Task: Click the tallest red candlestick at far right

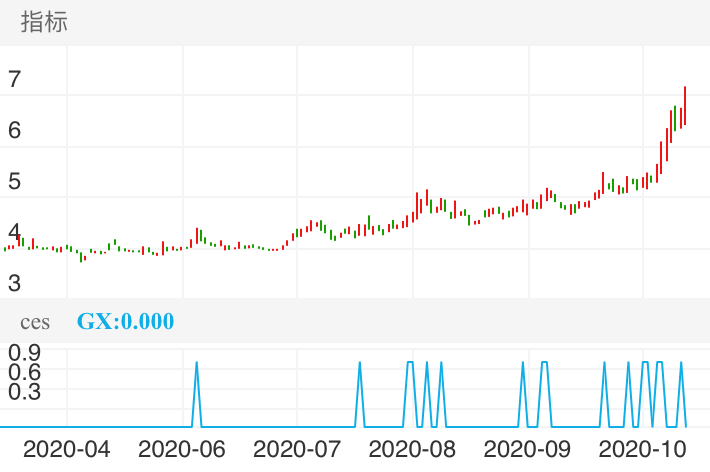Action: point(684,105)
